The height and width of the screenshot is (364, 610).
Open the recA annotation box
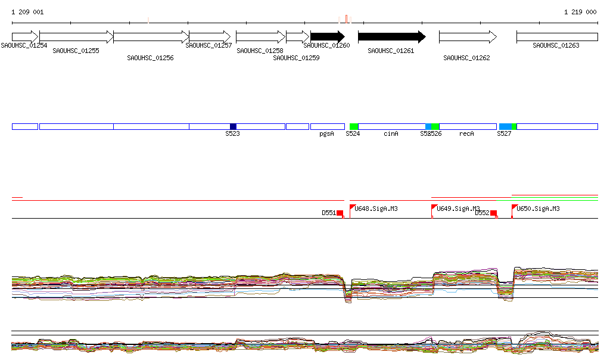coord(468,126)
